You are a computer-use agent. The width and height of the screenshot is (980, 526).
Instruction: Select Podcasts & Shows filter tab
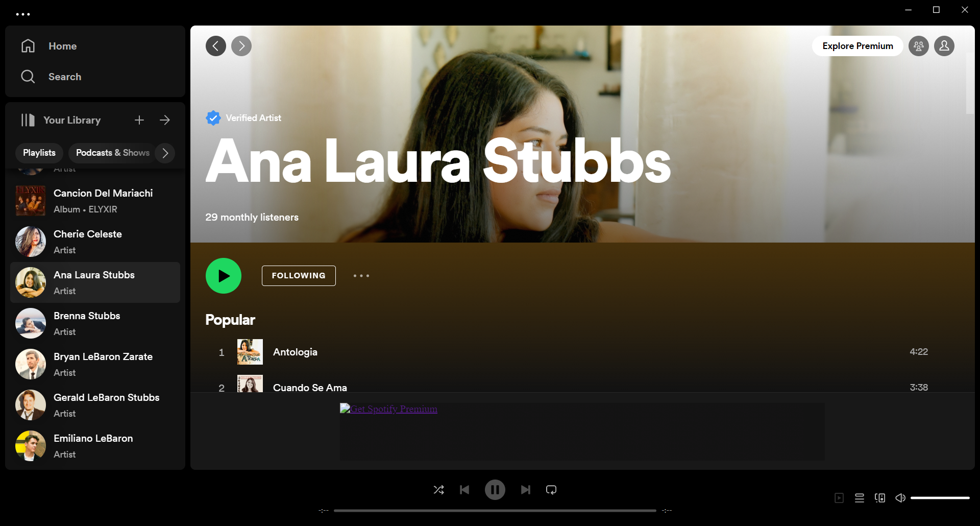[x=112, y=153]
